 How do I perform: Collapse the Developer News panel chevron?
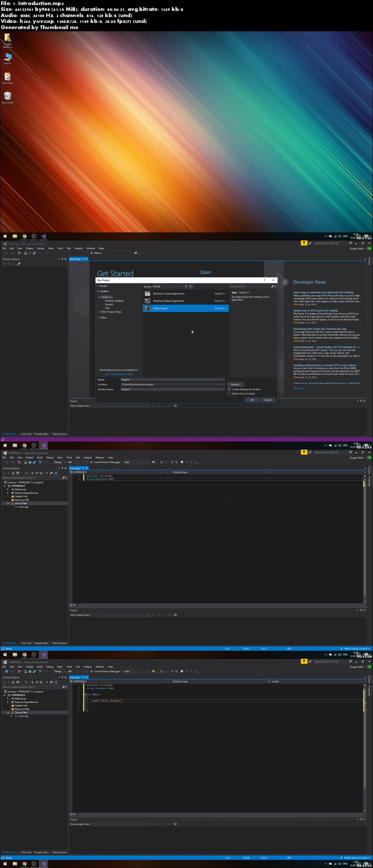pyautogui.click(x=285, y=282)
